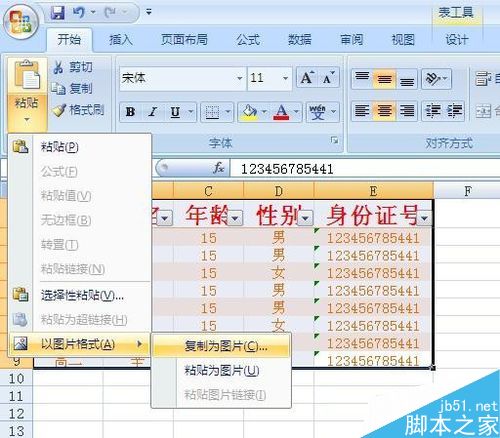Click the first 男 cell under 性别
This screenshot has height=438, width=500.
tap(279, 238)
